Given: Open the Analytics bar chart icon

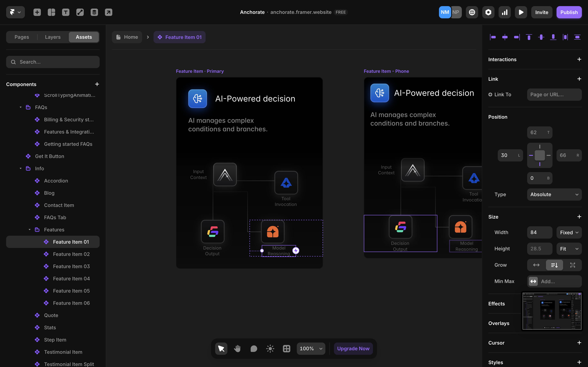Looking at the screenshot, I should [504, 12].
